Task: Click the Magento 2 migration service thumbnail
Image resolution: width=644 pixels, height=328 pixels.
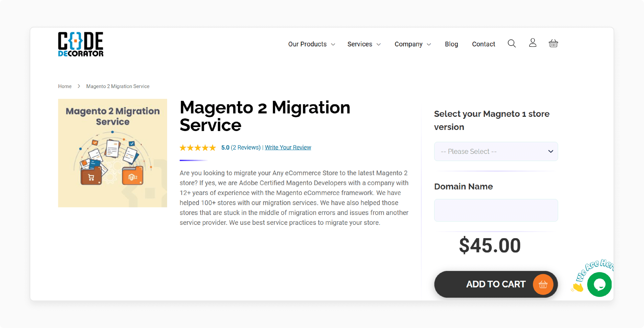Action: [x=113, y=153]
